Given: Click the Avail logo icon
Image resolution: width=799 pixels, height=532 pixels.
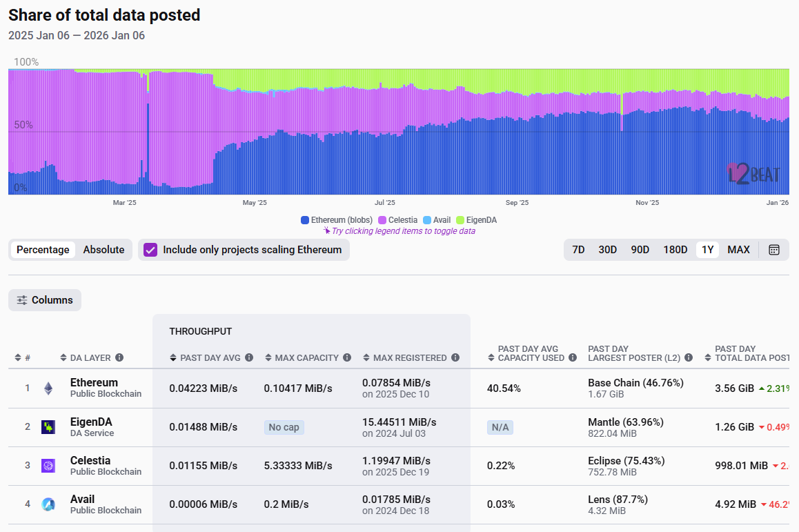Looking at the screenshot, I should point(48,504).
